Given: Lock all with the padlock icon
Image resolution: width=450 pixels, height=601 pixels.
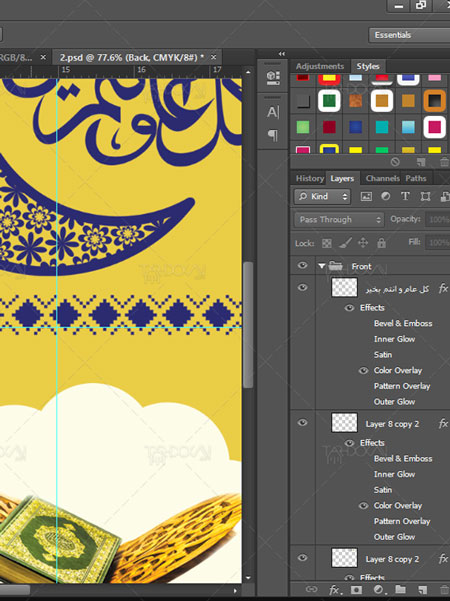Looking at the screenshot, I should [381, 243].
